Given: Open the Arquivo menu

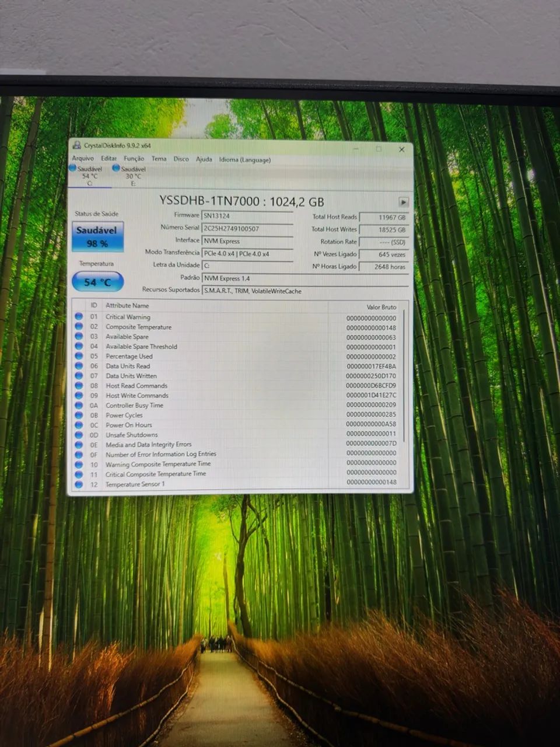Looking at the screenshot, I should [x=83, y=158].
